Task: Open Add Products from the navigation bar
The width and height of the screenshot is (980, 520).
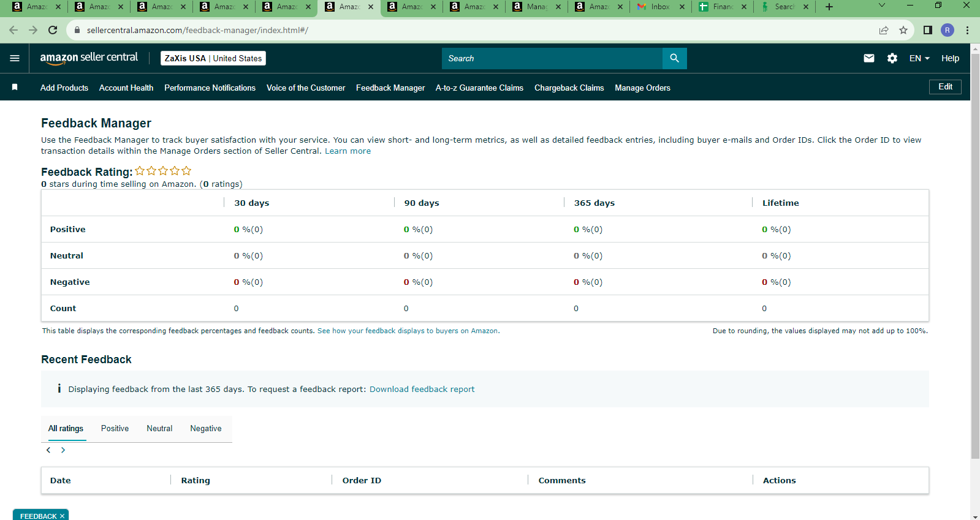Action: (64, 88)
